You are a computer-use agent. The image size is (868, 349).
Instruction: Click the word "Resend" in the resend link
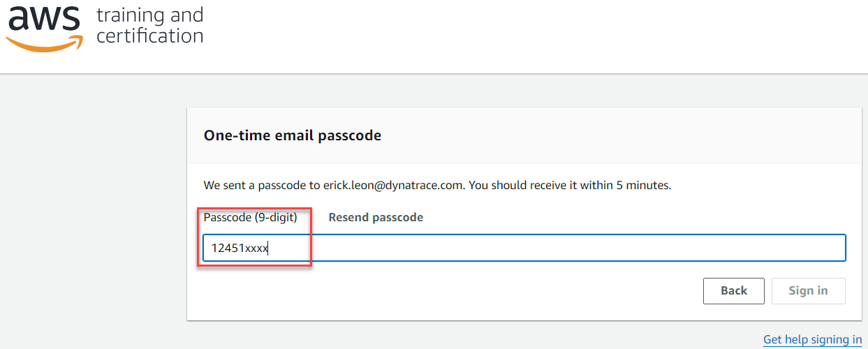pyautogui.click(x=348, y=217)
